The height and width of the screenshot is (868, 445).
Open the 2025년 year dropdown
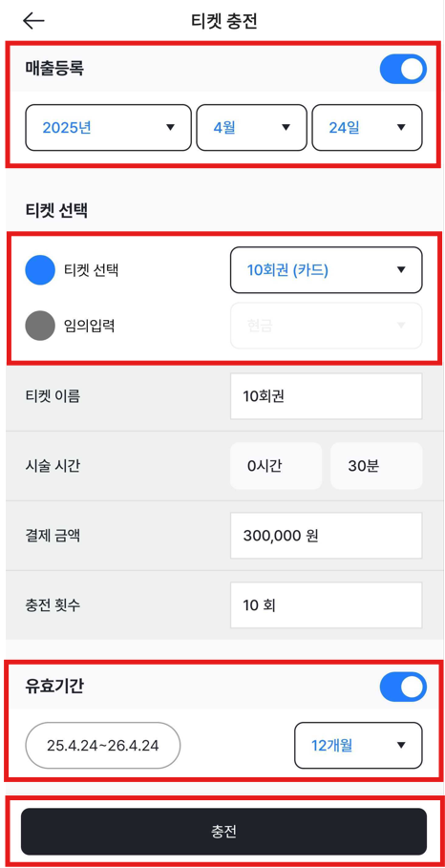click(109, 128)
